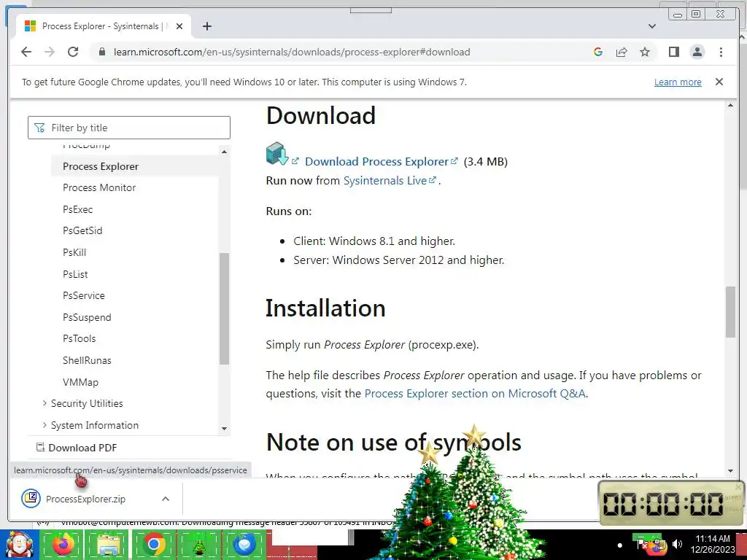The height and width of the screenshot is (560, 747).
Task: Click the address bar URL
Action: [292, 52]
